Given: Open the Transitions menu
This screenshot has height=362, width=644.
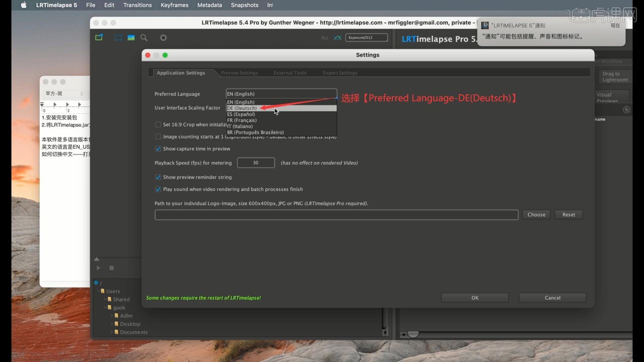Looking at the screenshot, I should pyautogui.click(x=137, y=5).
